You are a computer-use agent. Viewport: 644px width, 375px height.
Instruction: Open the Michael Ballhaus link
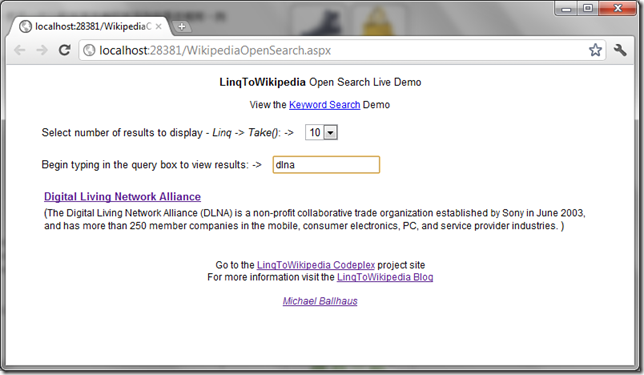click(x=320, y=301)
